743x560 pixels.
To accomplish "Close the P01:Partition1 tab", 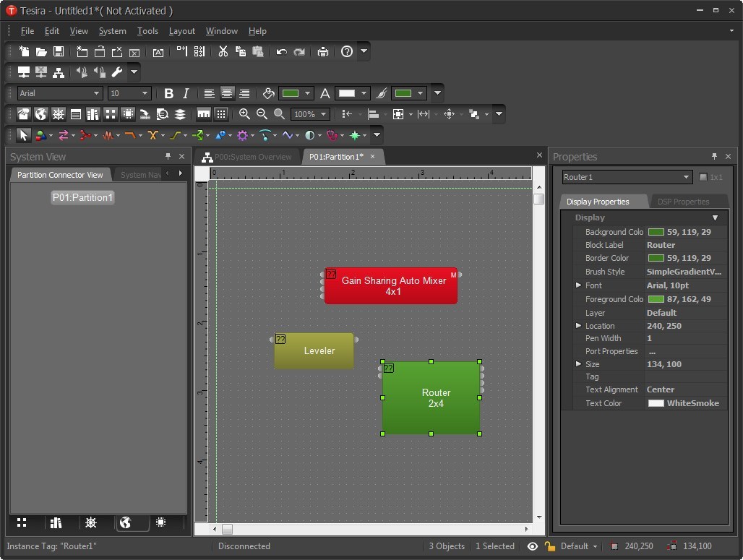I will click(x=372, y=156).
